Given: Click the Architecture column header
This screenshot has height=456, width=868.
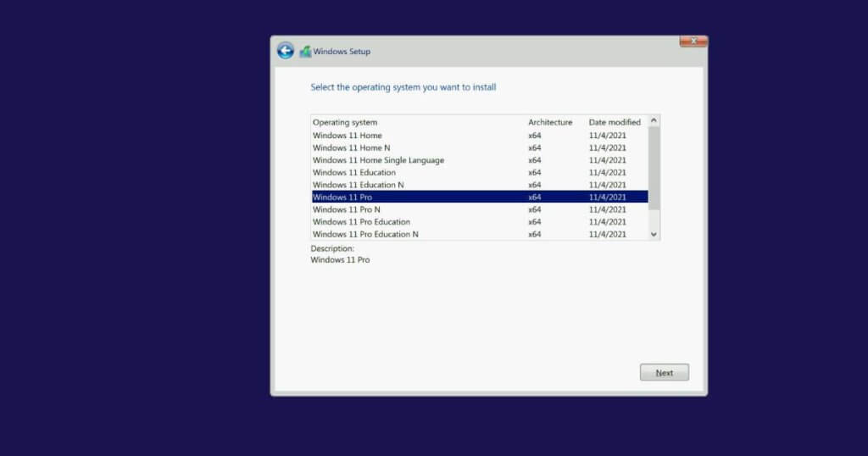Looking at the screenshot, I should (550, 122).
